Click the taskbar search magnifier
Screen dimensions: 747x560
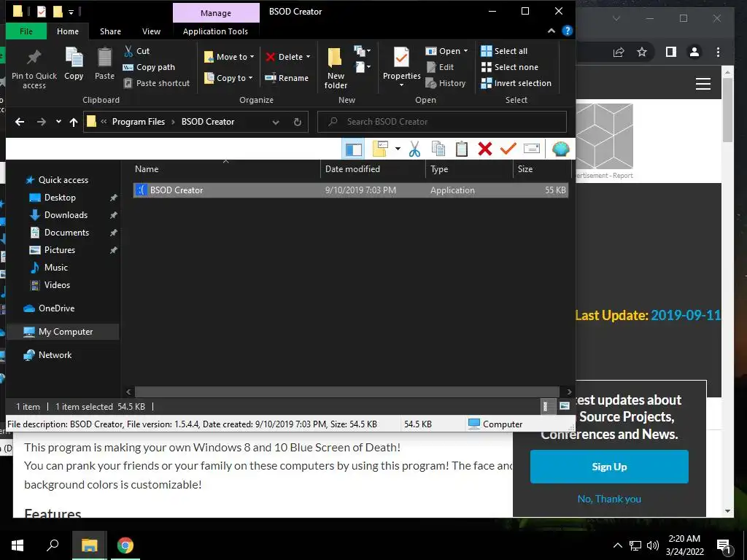53,545
